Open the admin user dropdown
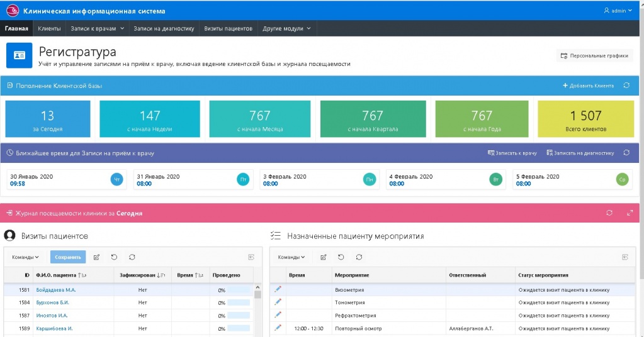This screenshot has height=337, width=644. coord(618,11)
